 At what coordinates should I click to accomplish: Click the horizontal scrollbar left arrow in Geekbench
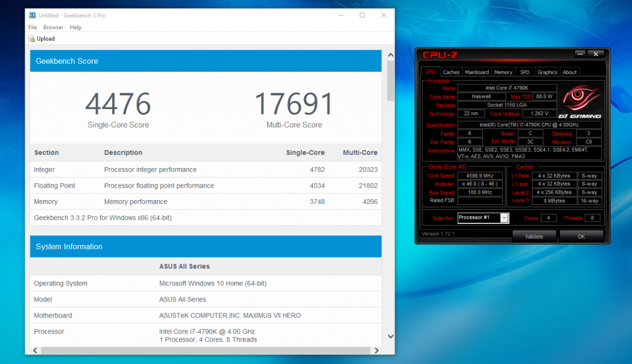coord(35,350)
